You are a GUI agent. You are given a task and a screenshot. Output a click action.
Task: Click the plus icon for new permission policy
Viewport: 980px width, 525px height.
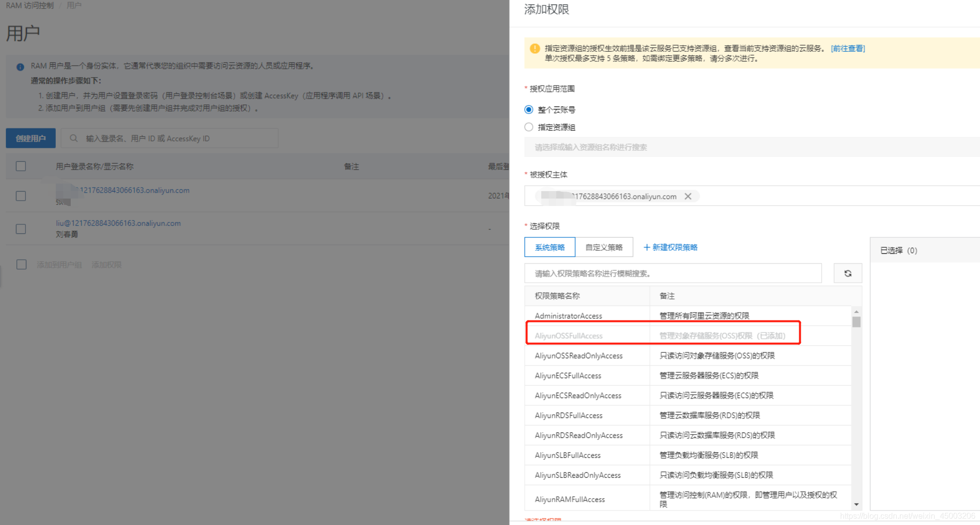(646, 247)
